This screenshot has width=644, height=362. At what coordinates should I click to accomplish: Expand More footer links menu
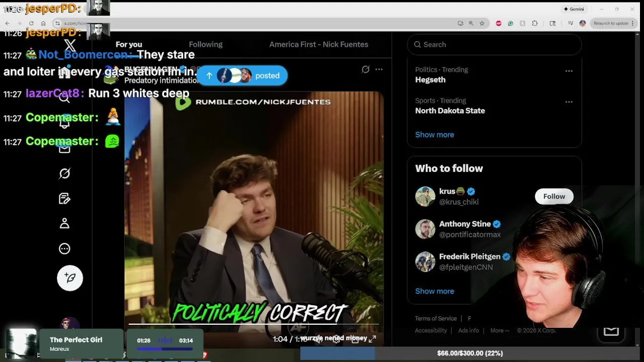pyautogui.click(x=500, y=330)
